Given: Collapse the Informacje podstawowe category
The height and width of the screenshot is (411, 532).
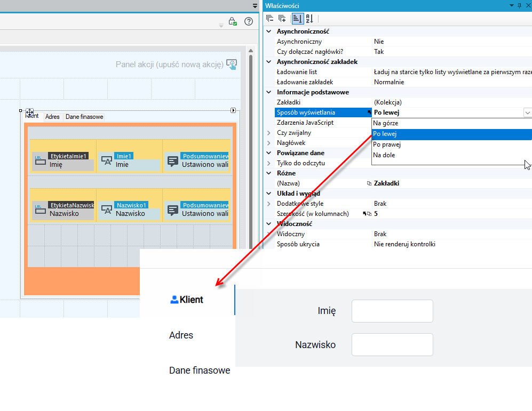Looking at the screenshot, I should pyautogui.click(x=269, y=92).
